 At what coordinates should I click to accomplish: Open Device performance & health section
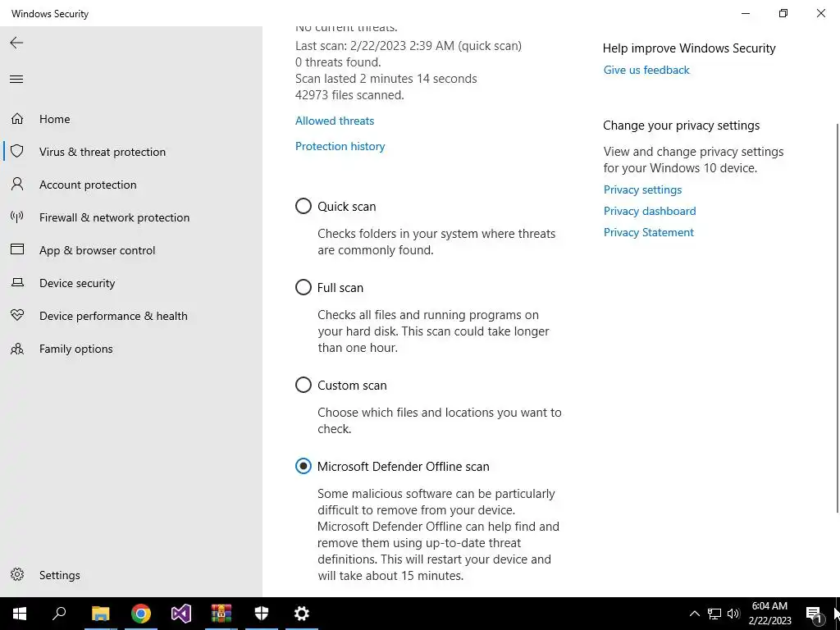pos(113,316)
